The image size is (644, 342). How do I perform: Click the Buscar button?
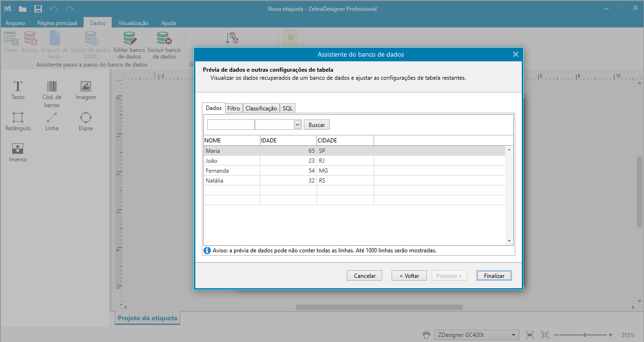[316, 124]
